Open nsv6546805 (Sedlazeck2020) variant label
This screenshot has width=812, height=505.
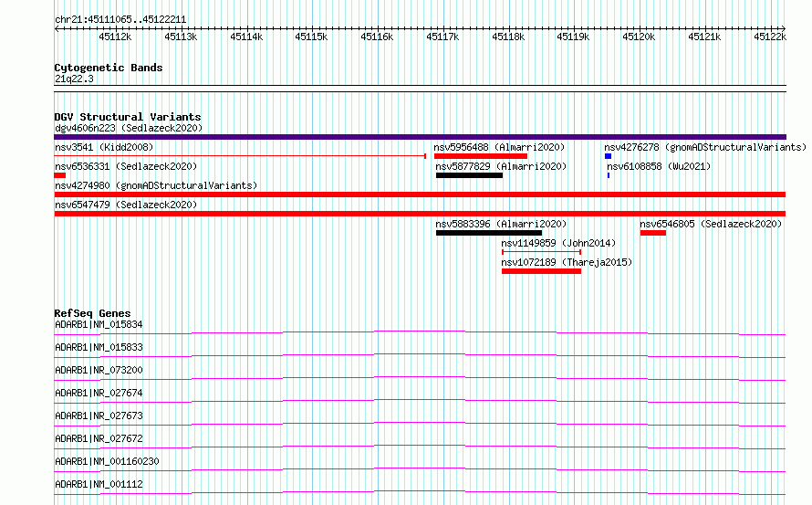(x=711, y=224)
